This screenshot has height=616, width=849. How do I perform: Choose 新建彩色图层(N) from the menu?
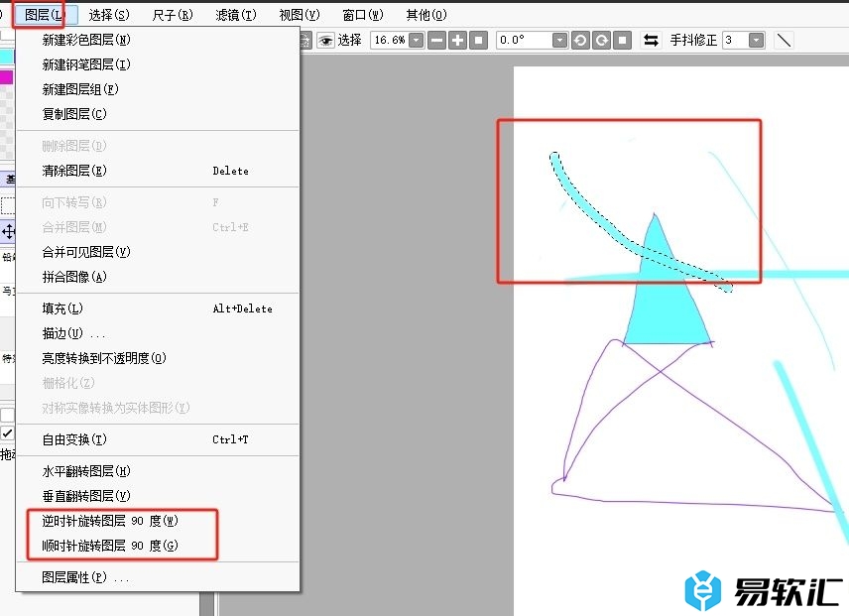158,40
